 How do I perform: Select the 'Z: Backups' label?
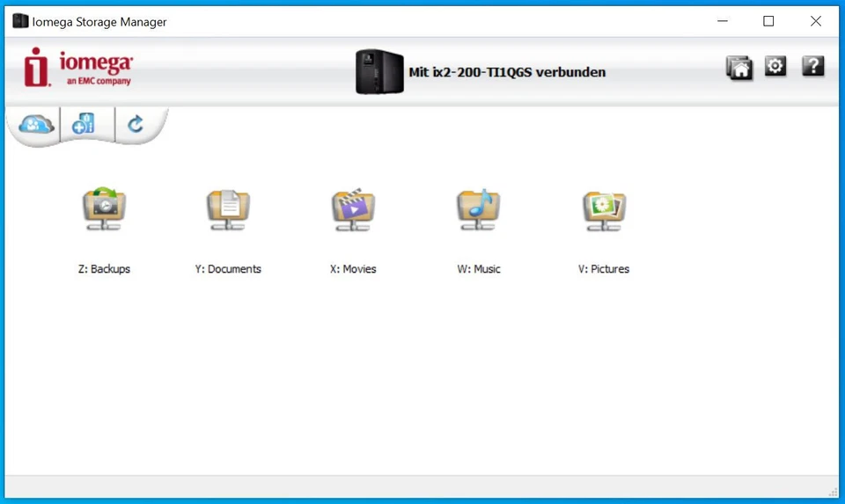(104, 268)
